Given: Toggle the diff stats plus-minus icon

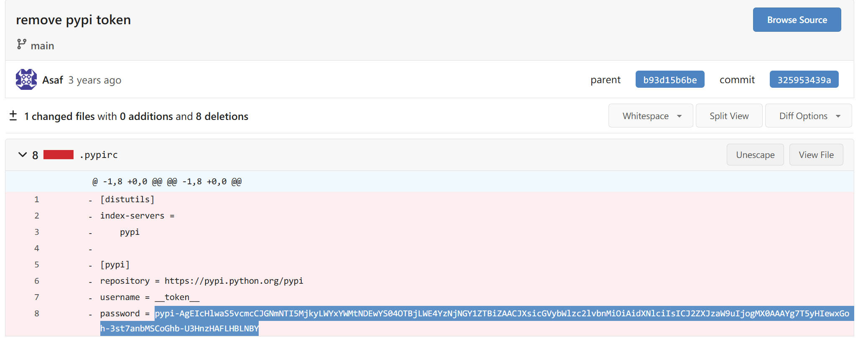Looking at the screenshot, I should [x=13, y=116].
